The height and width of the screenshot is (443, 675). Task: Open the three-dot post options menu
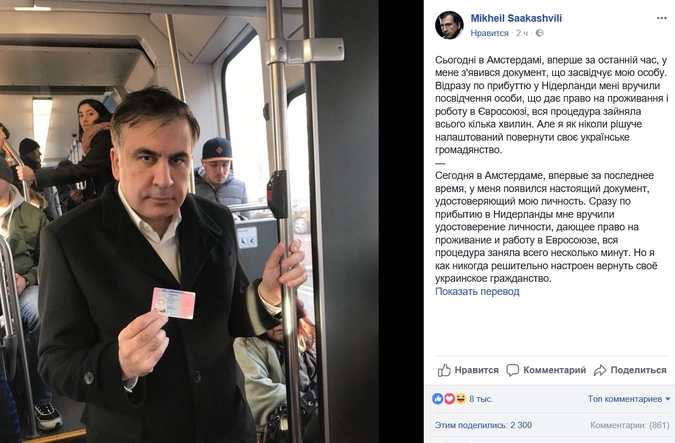tap(661, 18)
